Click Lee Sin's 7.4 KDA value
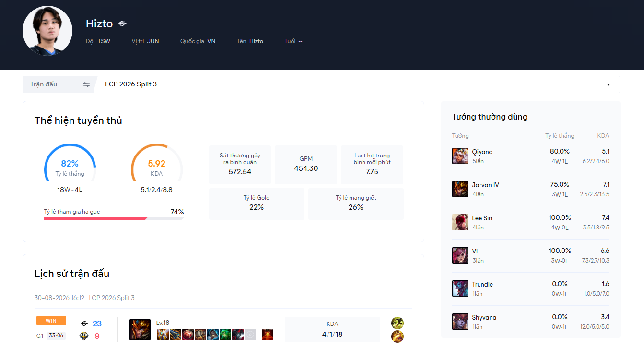Screen dimensions: 644x348 coord(606,218)
